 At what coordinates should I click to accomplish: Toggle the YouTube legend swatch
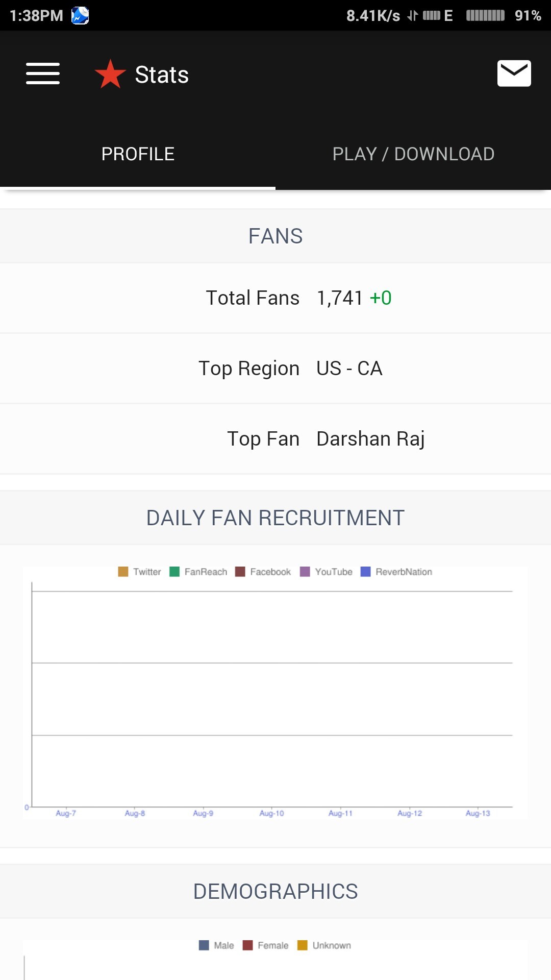305,572
